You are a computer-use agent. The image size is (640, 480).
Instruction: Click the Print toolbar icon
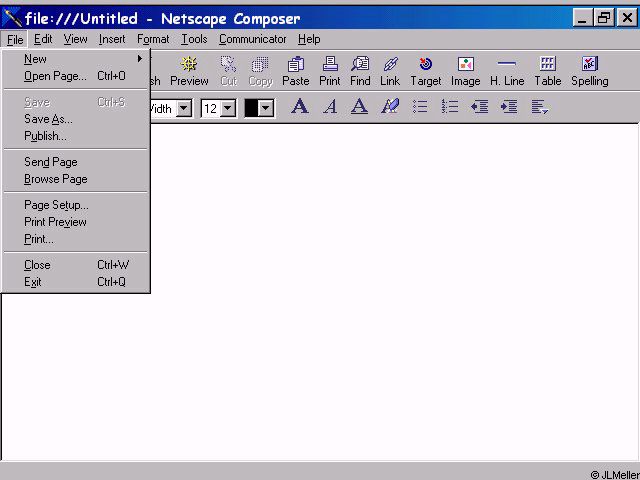click(330, 71)
